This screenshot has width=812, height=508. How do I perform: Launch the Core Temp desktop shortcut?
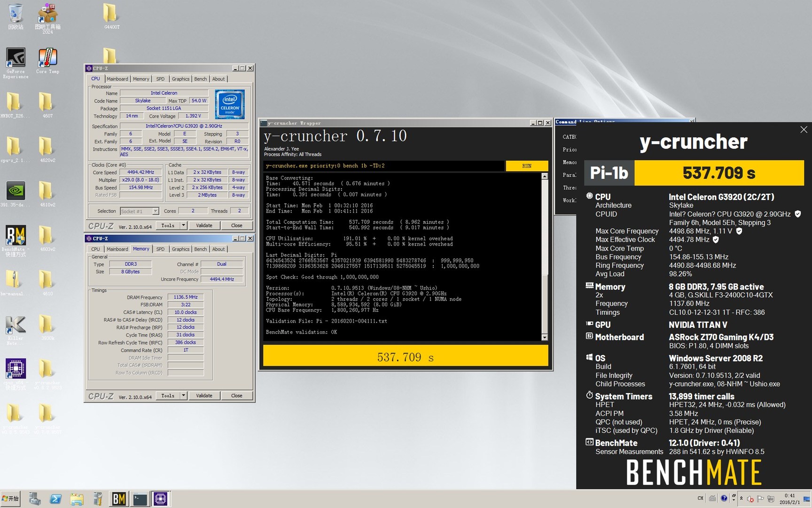47,61
